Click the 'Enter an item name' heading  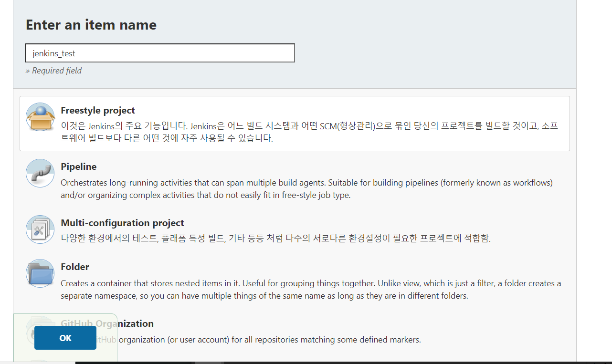pos(91,25)
